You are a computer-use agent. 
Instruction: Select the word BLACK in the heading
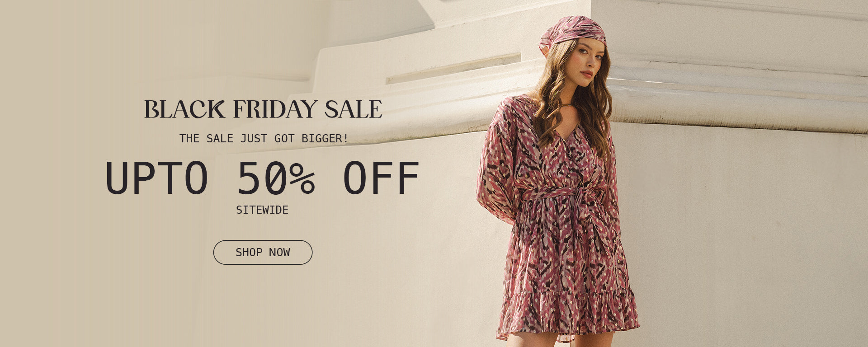pyautogui.click(x=184, y=109)
